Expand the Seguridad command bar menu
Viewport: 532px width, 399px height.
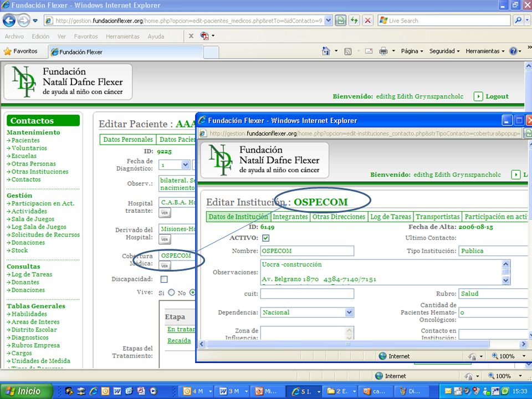pyautogui.click(x=444, y=51)
